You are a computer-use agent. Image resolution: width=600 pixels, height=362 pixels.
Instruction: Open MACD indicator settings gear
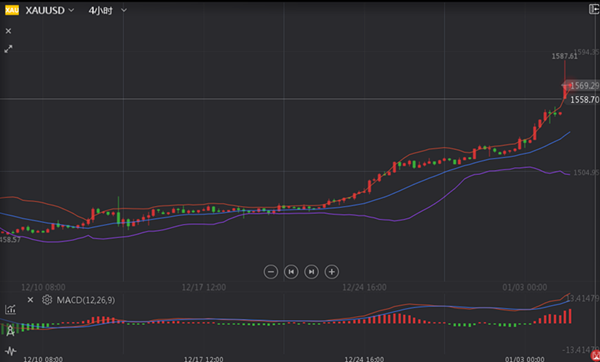click(47, 300)
